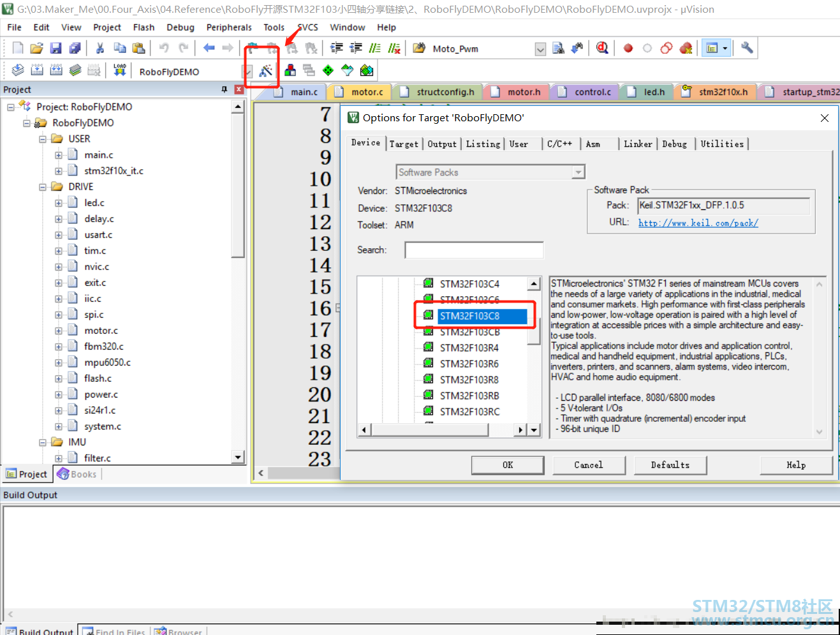This screenshot has width=840, height=635.
Task: Open the Flash menu
Action: (x=144, y=27)
